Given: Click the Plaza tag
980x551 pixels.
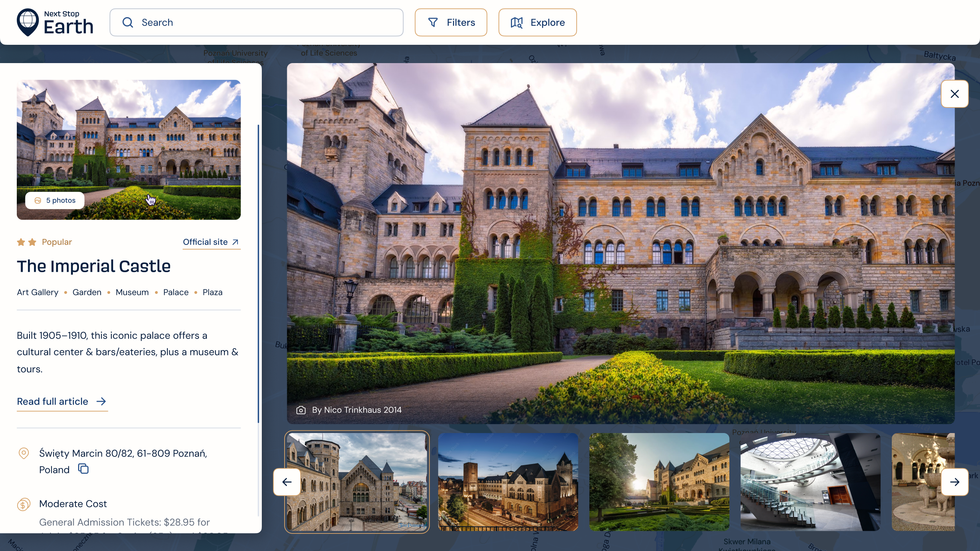Looking at the screenshot, I should click(212, 292).
